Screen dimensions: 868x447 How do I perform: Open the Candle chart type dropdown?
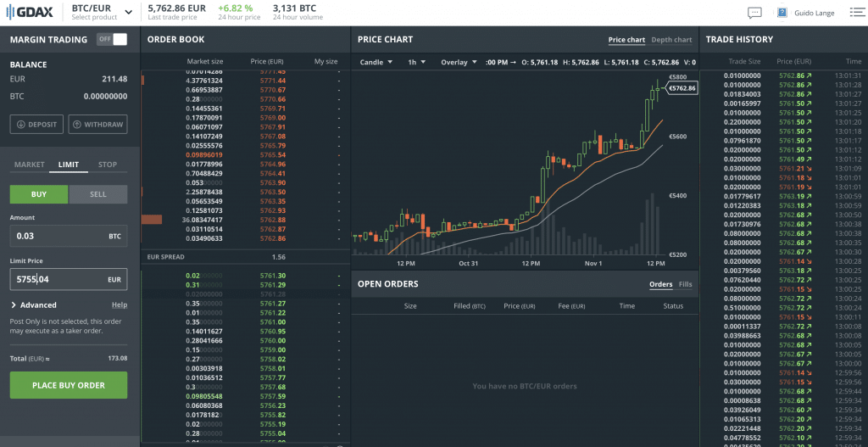click(x=376, y=62)
